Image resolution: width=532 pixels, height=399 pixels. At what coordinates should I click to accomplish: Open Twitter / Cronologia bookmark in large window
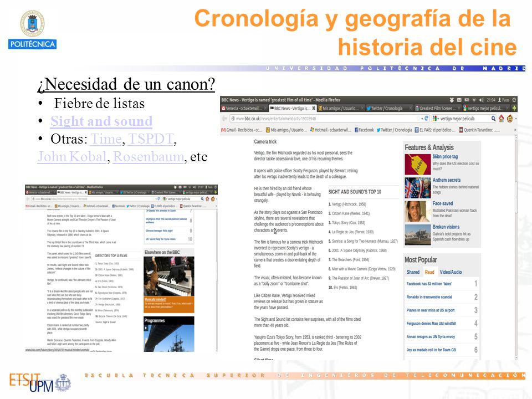394,130
